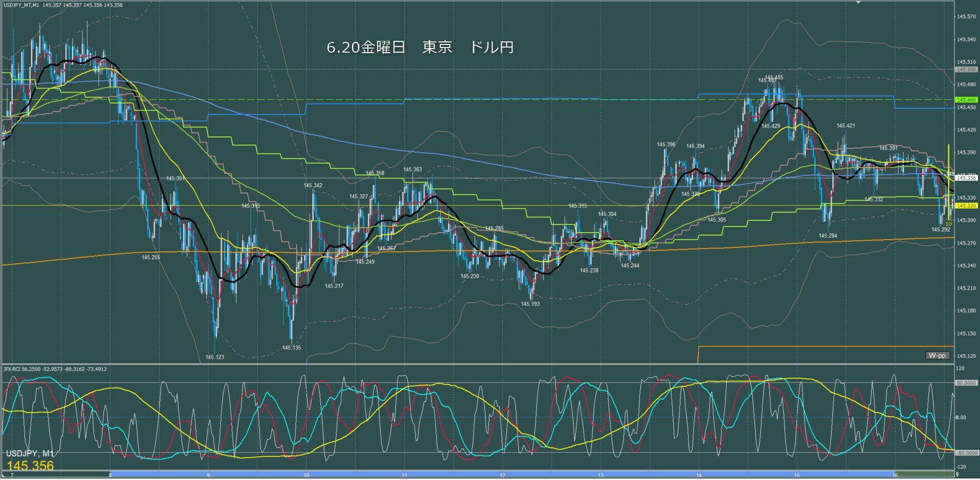
Task: Click the 16 o'clock marker on time axis
Action: [x=895, y=475]
